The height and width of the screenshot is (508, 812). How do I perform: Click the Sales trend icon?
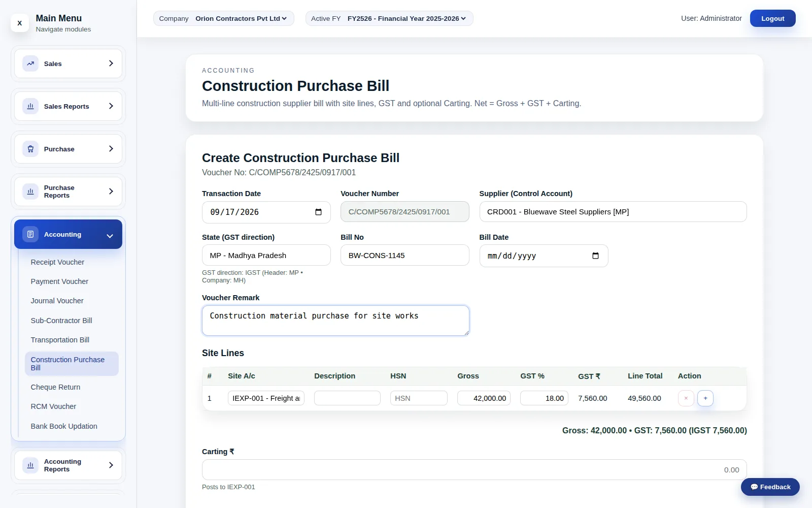point(30,63)
